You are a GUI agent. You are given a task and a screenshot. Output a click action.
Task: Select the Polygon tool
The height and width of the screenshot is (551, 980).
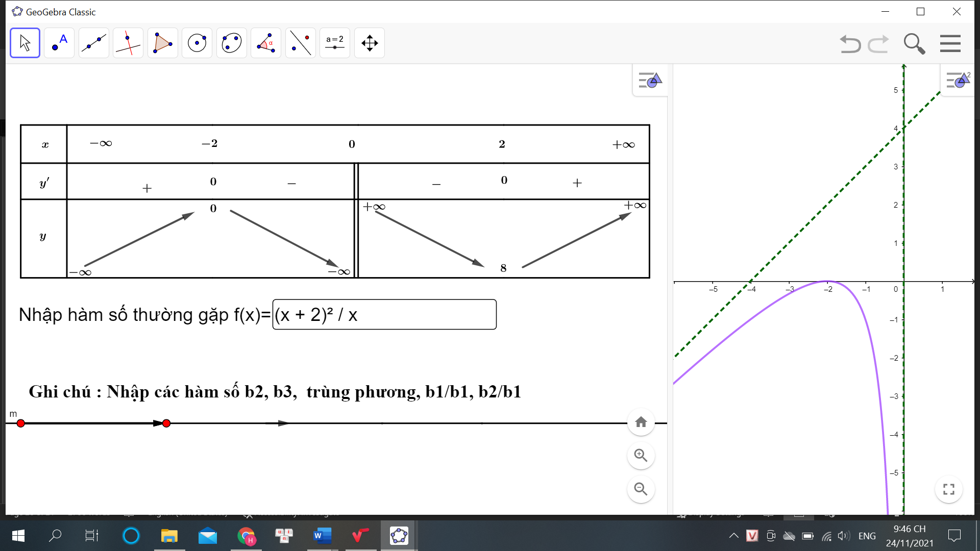[163, 43]
